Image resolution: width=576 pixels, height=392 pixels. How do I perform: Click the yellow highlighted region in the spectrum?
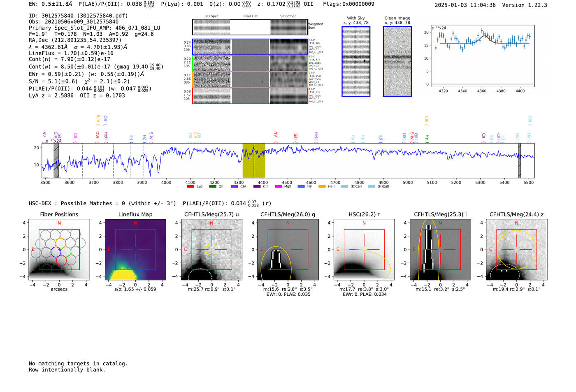[x=253, y=161]
